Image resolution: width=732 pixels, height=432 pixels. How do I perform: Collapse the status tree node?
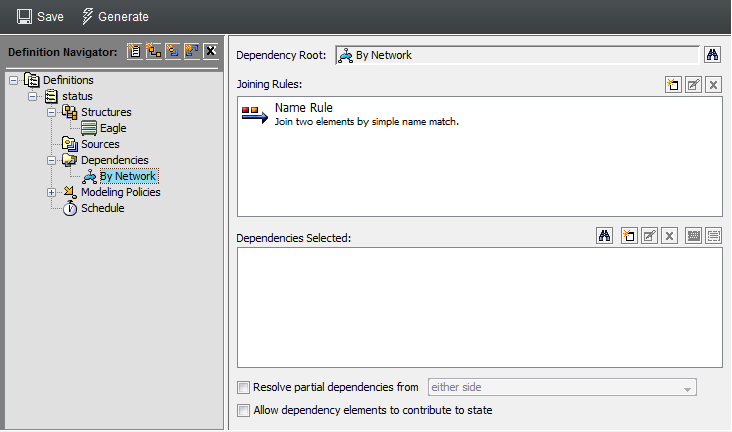32,97
